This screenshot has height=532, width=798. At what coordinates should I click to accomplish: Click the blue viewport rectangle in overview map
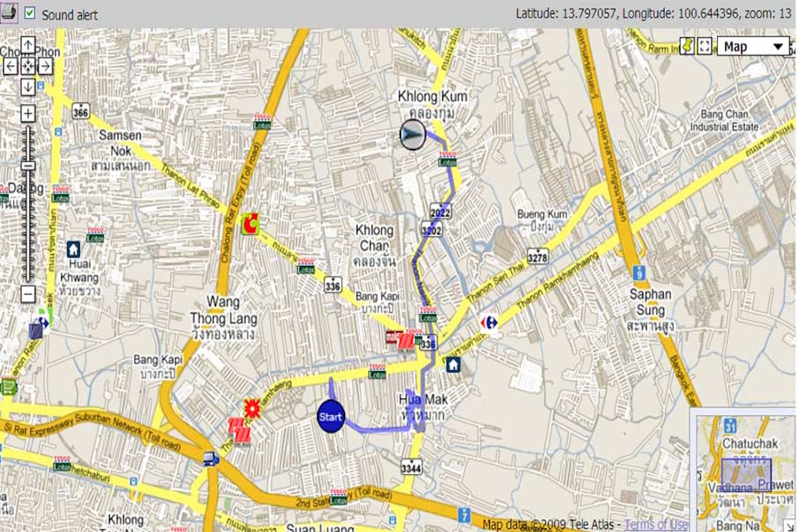746,474
